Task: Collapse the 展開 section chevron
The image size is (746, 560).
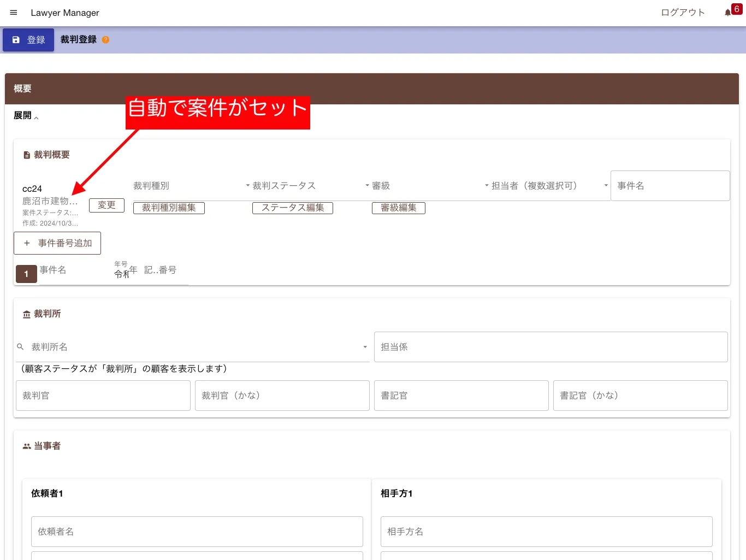Action: coord(36,117)
